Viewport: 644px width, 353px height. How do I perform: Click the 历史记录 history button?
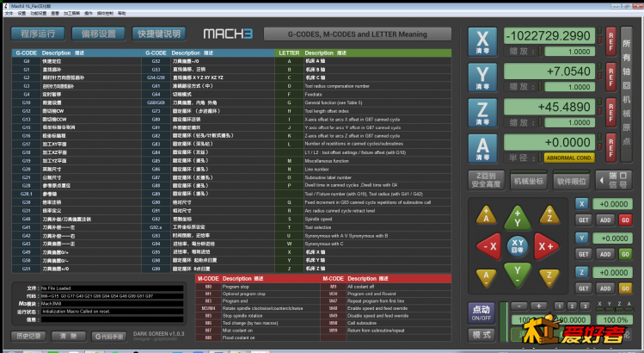(x=28, y=336)
